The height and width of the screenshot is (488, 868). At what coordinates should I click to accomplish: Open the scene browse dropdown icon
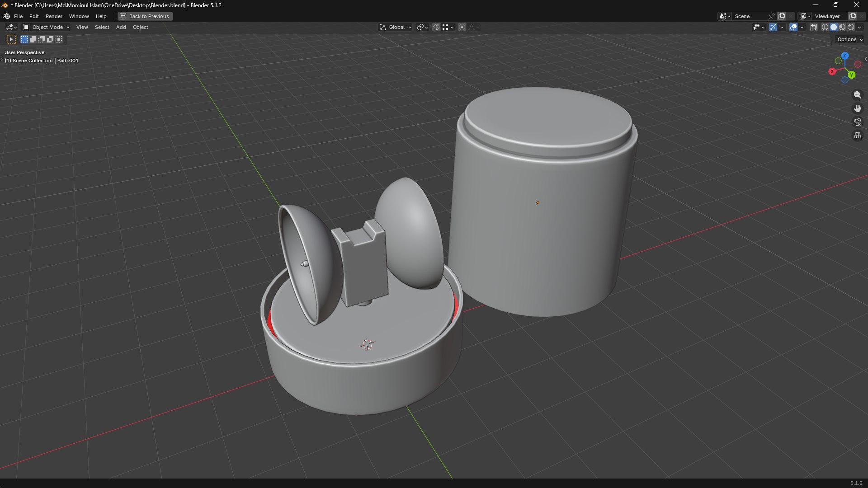pos(725,16)
